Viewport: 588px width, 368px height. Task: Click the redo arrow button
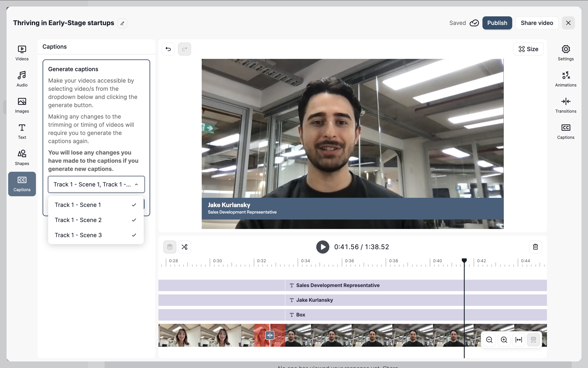pyautogui.click(x=184, y=49)
